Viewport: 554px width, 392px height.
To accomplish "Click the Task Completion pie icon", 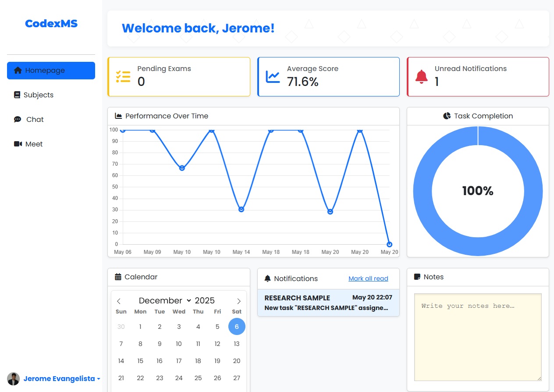I will [x=447, y=116].
